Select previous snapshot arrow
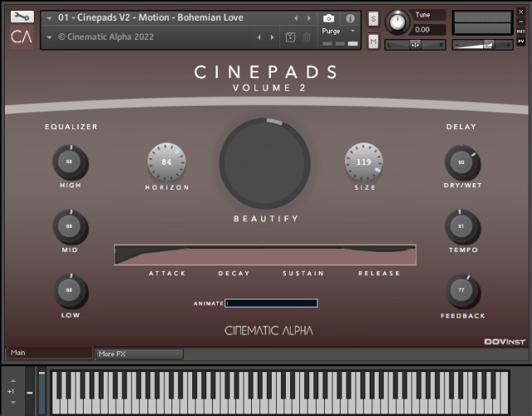This screenshot has height=416, width=532. 259,37
